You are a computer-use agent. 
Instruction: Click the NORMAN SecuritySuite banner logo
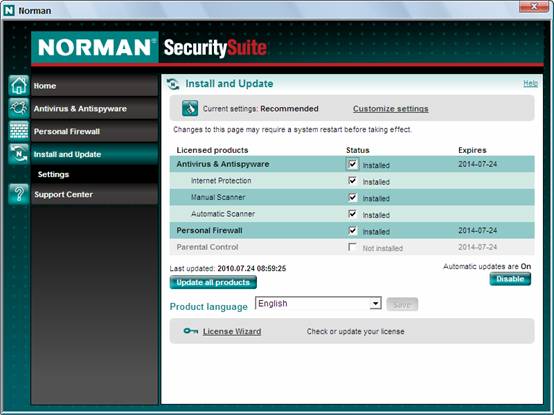point(149,47)
